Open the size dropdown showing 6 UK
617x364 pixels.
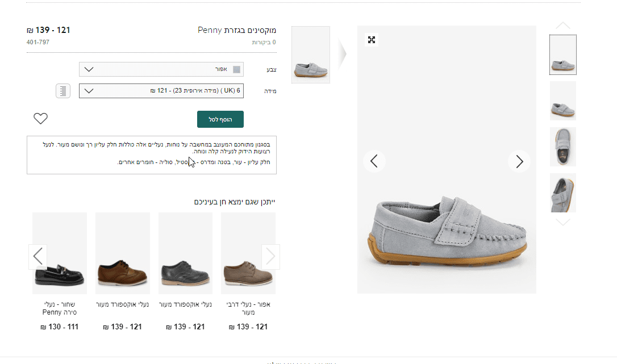[x=161, y=91]
